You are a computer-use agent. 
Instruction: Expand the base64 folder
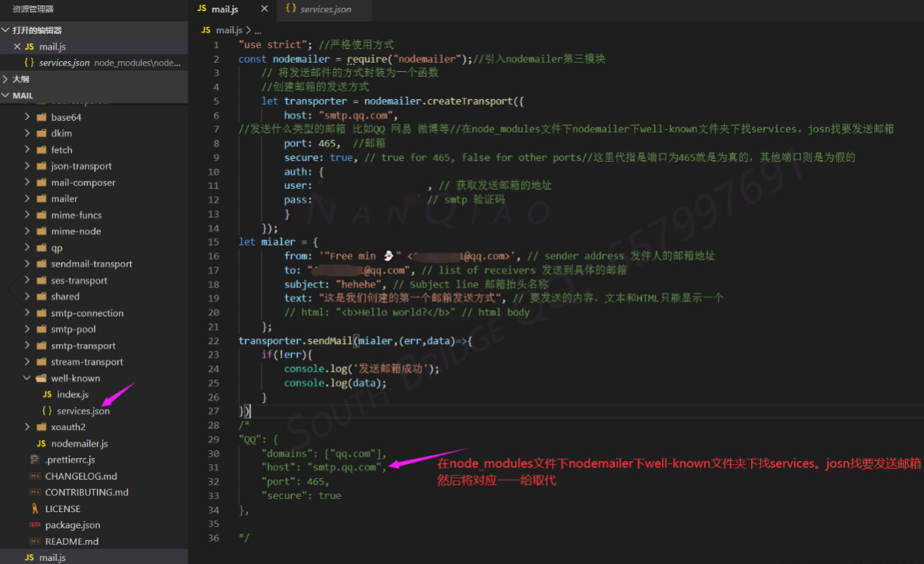[27, 117]
